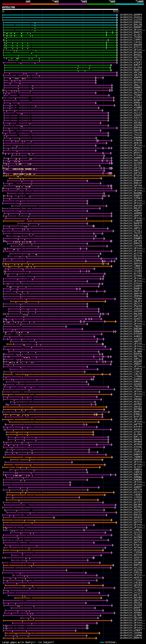
Task: Click the white query sequence bar
Action: tap(60, 10)
